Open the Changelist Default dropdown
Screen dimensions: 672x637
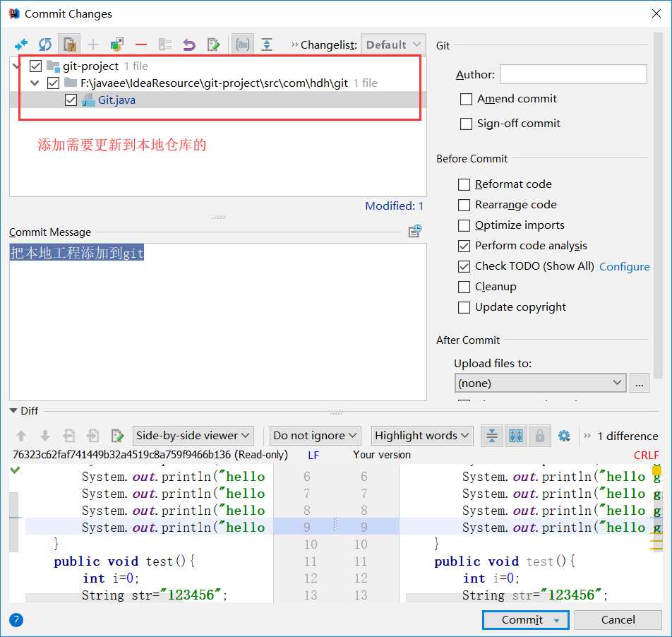point(393,44)
